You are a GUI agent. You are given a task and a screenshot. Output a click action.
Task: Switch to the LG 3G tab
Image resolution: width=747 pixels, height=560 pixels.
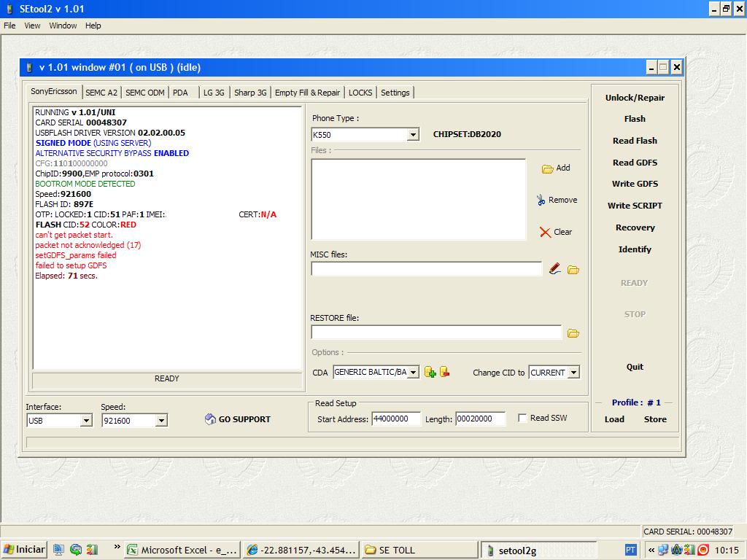tap(214, 93)
